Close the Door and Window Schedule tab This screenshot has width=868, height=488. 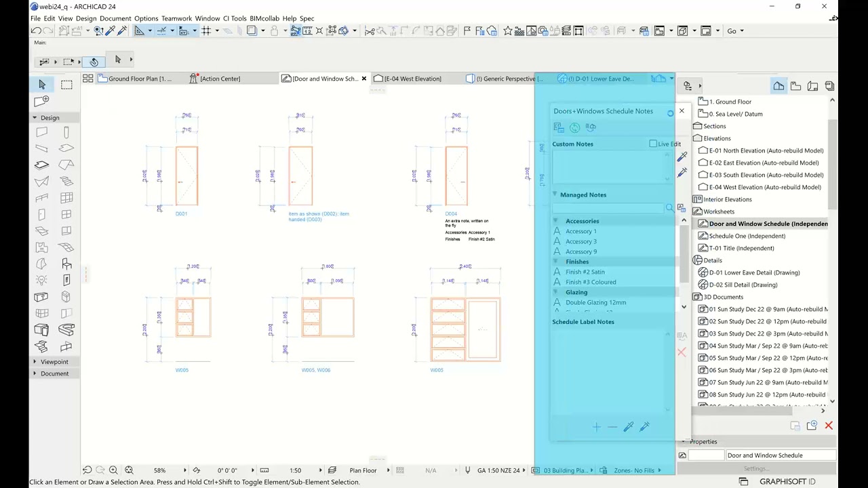[363, 79]
